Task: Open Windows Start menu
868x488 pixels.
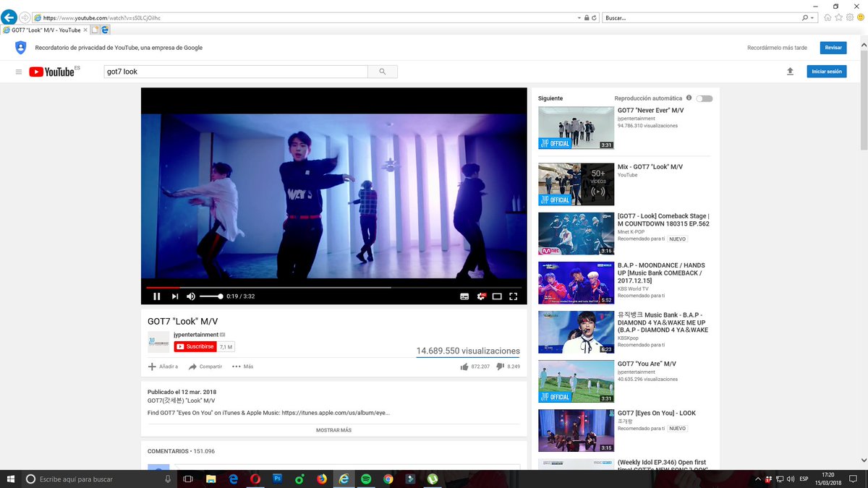Action: (x=10, y=479)
